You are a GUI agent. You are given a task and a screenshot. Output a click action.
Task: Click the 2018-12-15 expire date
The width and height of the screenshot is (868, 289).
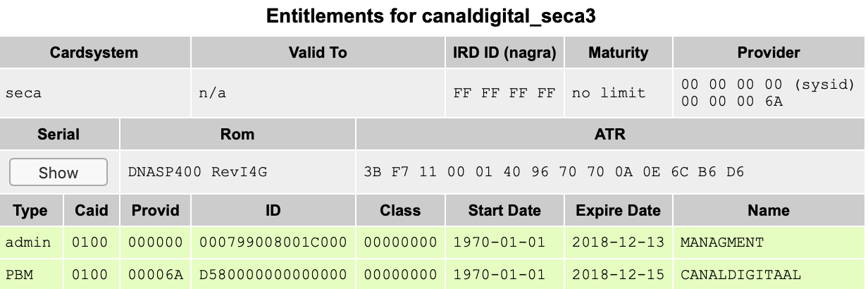coord(618,273)
